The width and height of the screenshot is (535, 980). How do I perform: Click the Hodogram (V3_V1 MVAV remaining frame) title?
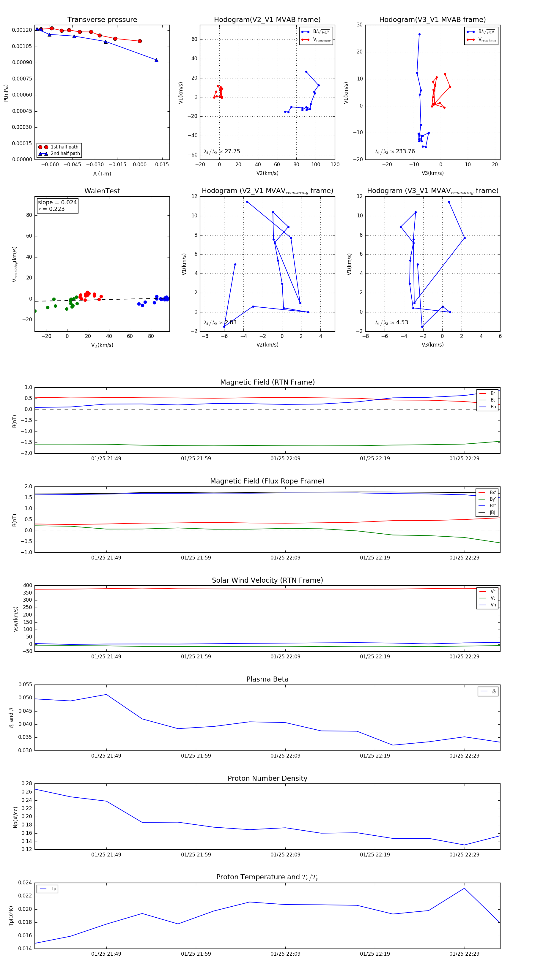432,191
